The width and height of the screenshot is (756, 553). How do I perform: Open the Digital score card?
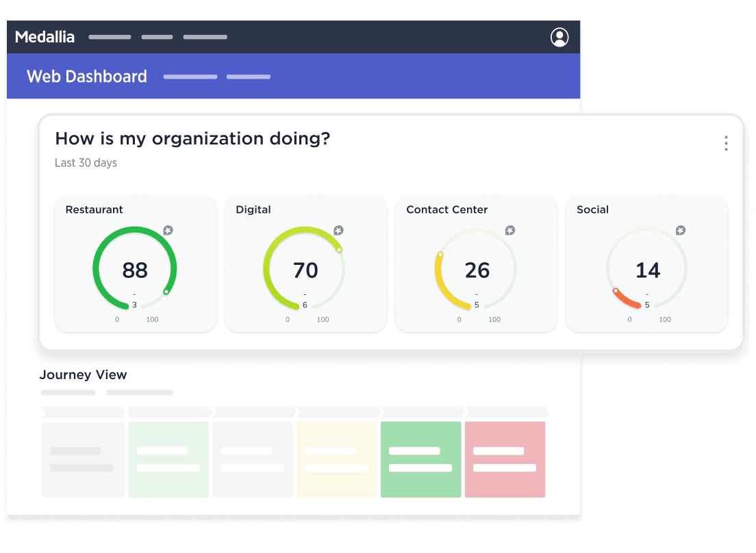tap(305, 263)
